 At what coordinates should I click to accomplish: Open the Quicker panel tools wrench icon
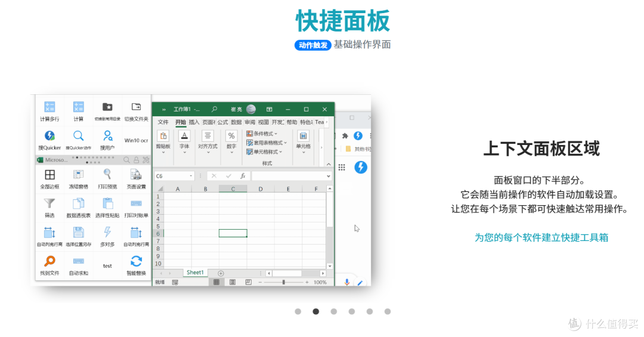click(x=146, y=160)
